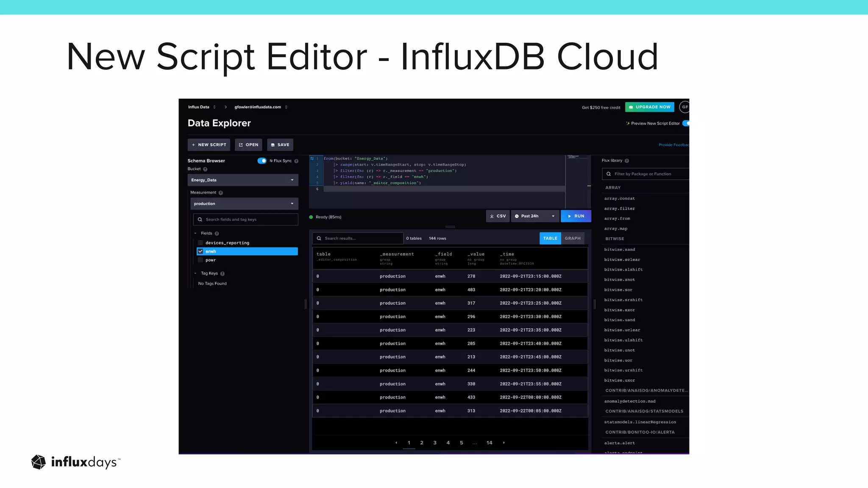This screenshot has width=868, height=488.
Task: Check the powr field checkbox
Action: click(200, 260)
